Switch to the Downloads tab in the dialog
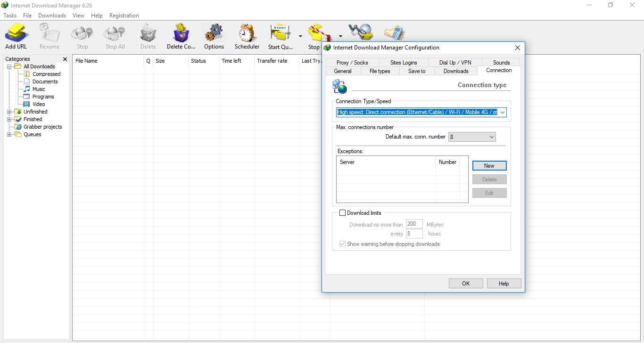The width and height of the screenshot is (644, 343). [456, 71]
